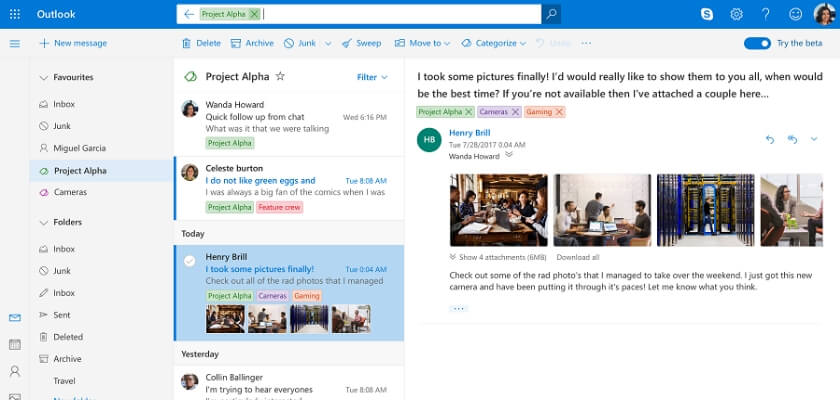Open the laptop discussion photo attachment

pyautogui.click(x=602, y=210)
